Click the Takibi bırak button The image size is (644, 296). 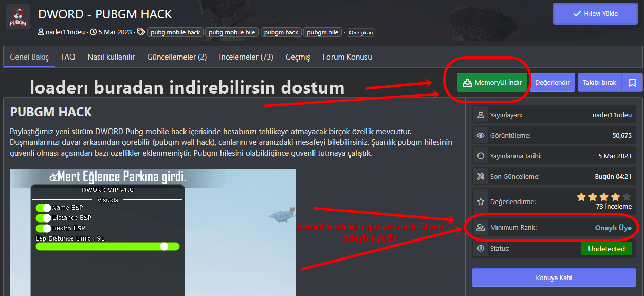click(x=600, y=82)
